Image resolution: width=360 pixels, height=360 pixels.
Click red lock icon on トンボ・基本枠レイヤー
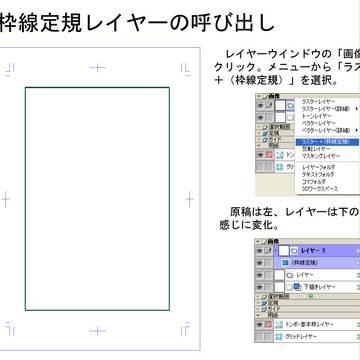[x=268, y=324]
